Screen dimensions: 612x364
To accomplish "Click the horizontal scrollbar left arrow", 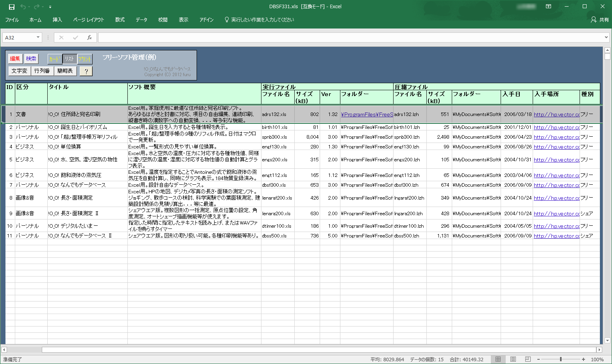I will pos(4,350).
